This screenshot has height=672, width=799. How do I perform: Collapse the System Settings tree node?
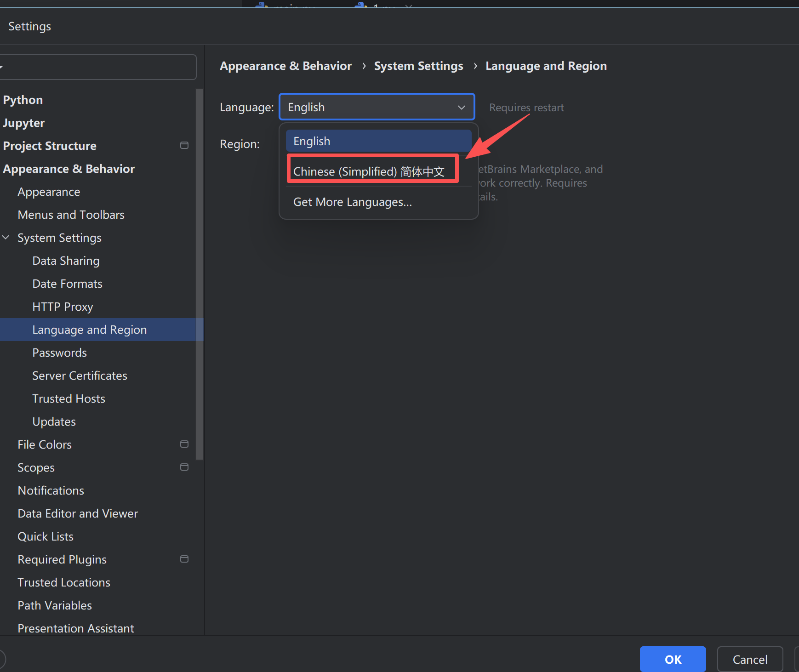coord(6,238)
